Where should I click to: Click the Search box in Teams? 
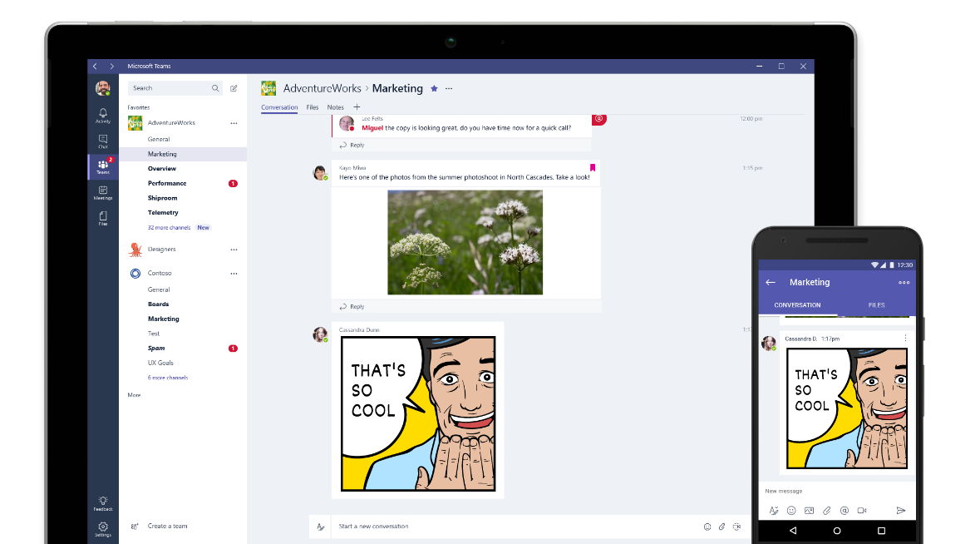(x=175, y=88)
